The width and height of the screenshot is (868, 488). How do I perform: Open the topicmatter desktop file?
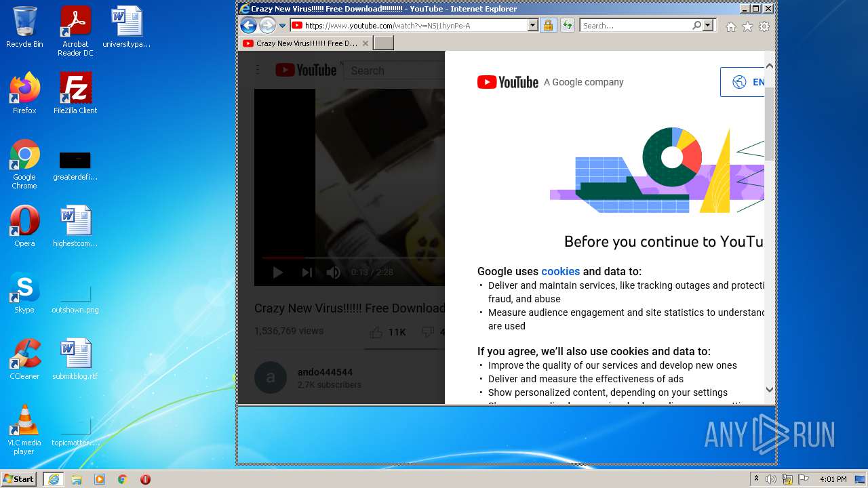pos(75,432)
